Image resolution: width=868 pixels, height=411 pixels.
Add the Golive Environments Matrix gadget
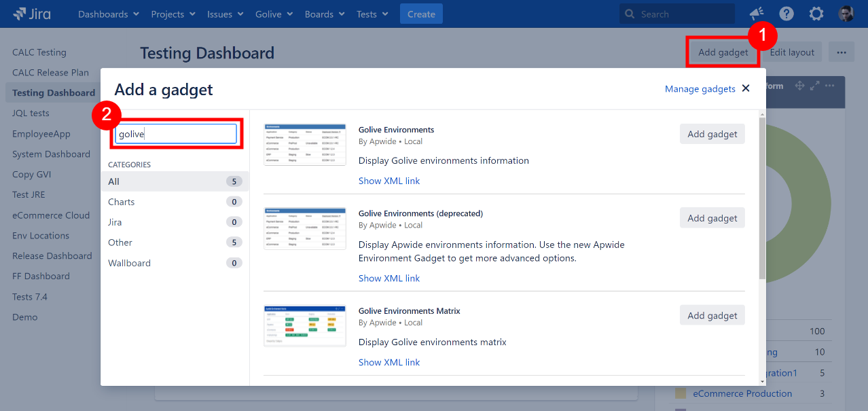coord(712,315)
